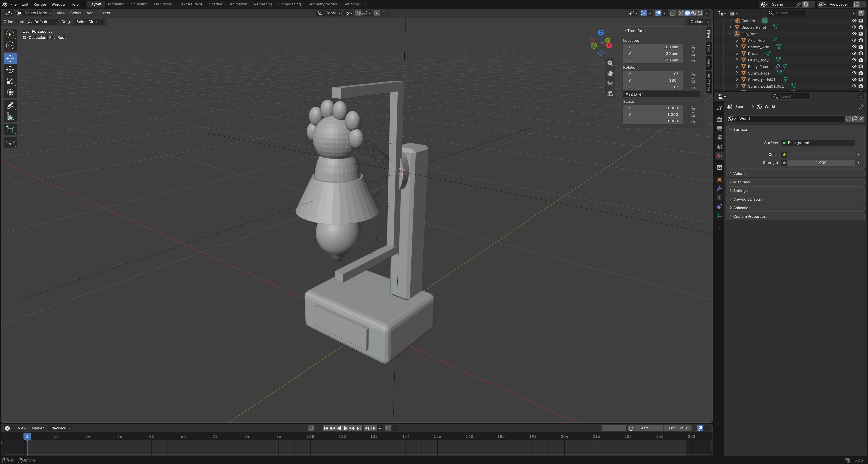Open XYZ Euler rotation mode dropdown

(662, 94)
